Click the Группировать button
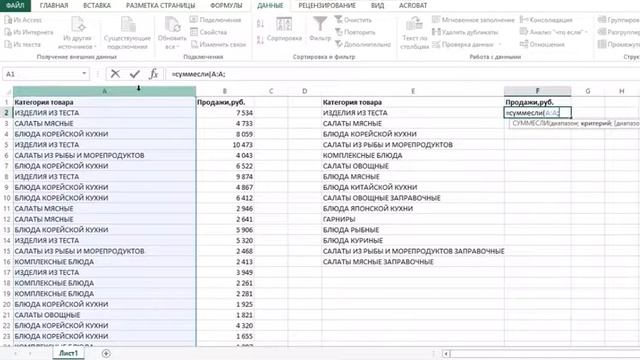The height and width of the screenshot is (360, 640). pos(619,20)
